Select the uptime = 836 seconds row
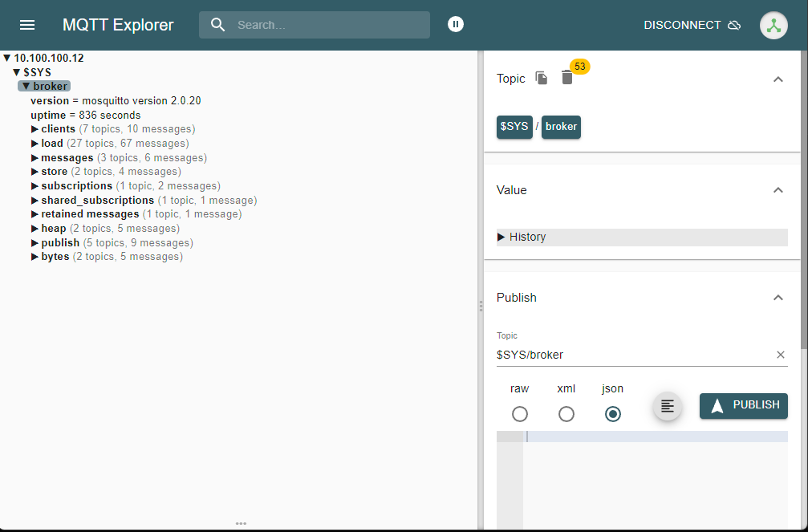Image resolution: width=808 pixels, height=532 pixels. [x=86, y=115]
